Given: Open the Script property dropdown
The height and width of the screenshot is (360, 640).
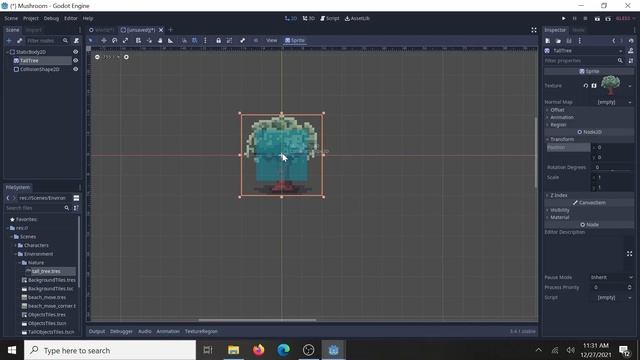Looking at the screenshot, I should (611, 298).
